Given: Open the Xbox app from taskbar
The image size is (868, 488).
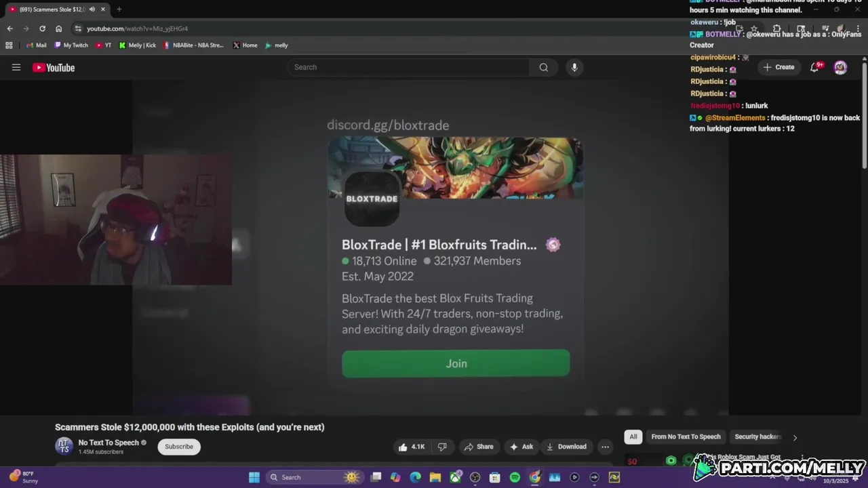Looking at the screenshot, I should [x=455, y=477].
